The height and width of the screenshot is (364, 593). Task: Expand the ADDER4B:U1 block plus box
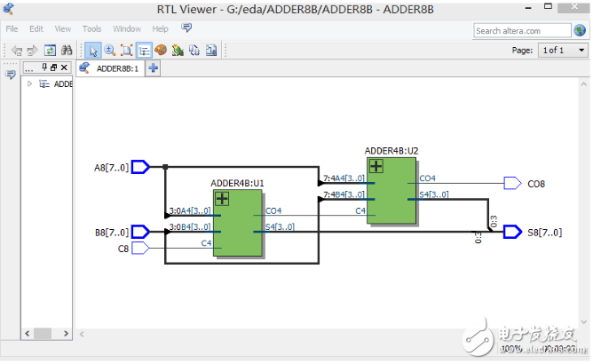(222, 198)
